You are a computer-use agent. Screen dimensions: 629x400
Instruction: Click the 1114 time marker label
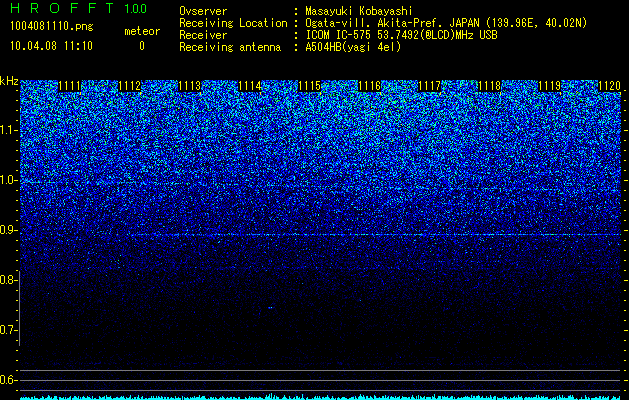(250, 86)
